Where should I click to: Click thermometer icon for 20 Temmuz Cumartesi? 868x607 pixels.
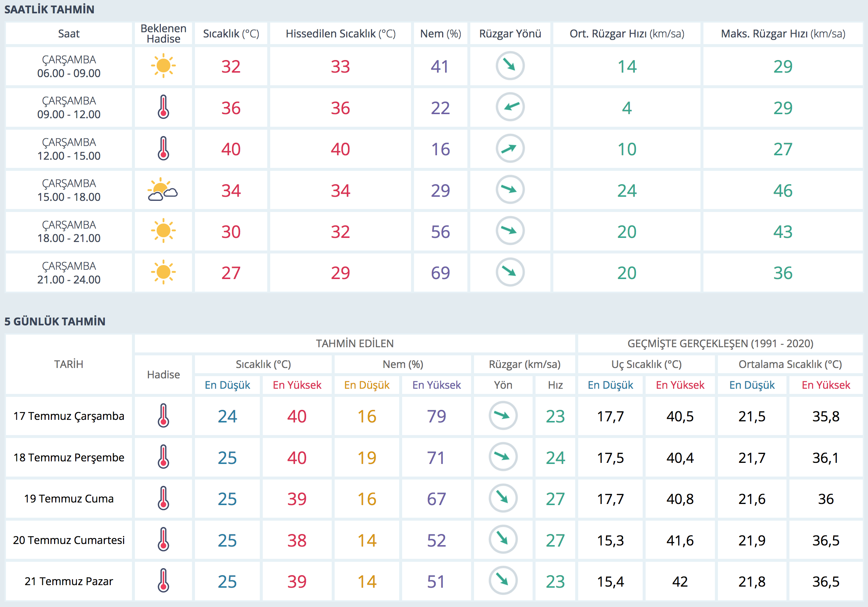click(x=163, y=539)
